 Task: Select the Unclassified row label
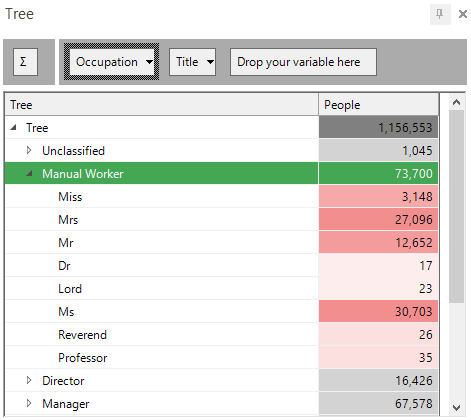pos(73,151)
